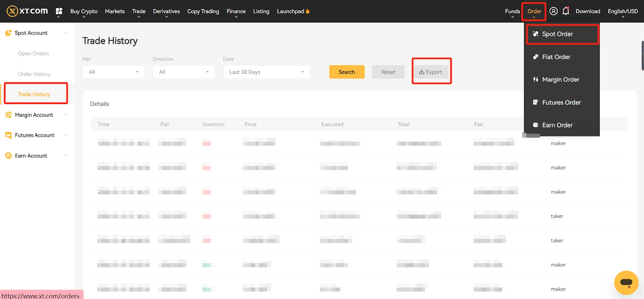644x299 pixels.
Task: Select Spot Order menu entry
Action: click(x=557, y=34)
